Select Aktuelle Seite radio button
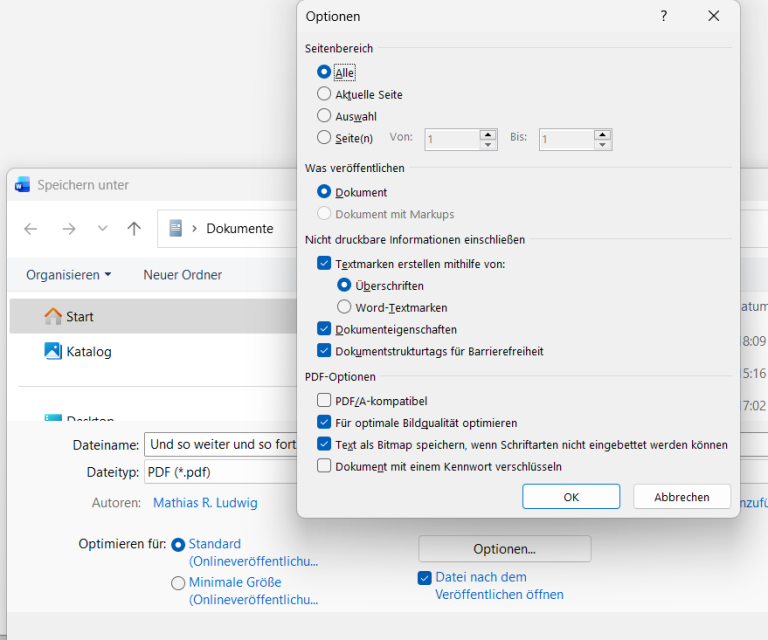The width and height of the screenshot is (768, 640). pyautogui.click(x=324, y=94)
